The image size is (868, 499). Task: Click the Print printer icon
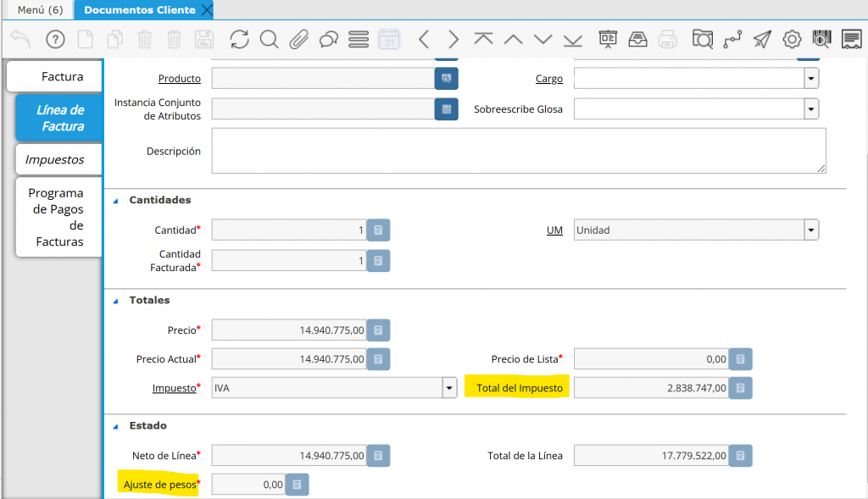[668, 39]
